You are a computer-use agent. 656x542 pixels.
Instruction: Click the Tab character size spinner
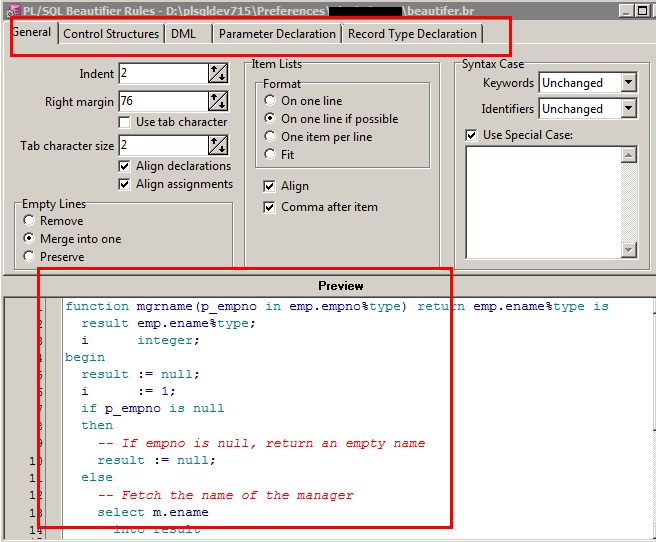(x=218, y=146)
